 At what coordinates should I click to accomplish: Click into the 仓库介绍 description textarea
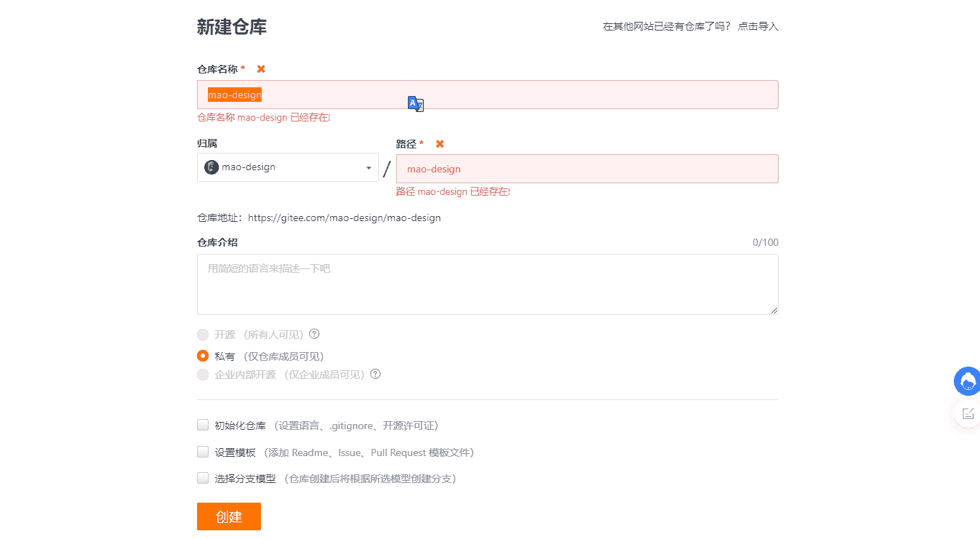487,284
